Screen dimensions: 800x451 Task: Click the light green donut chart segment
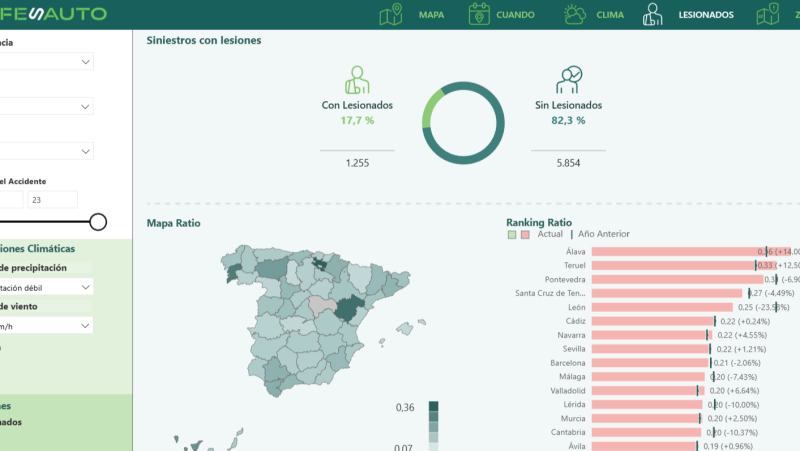coord(431,108)
